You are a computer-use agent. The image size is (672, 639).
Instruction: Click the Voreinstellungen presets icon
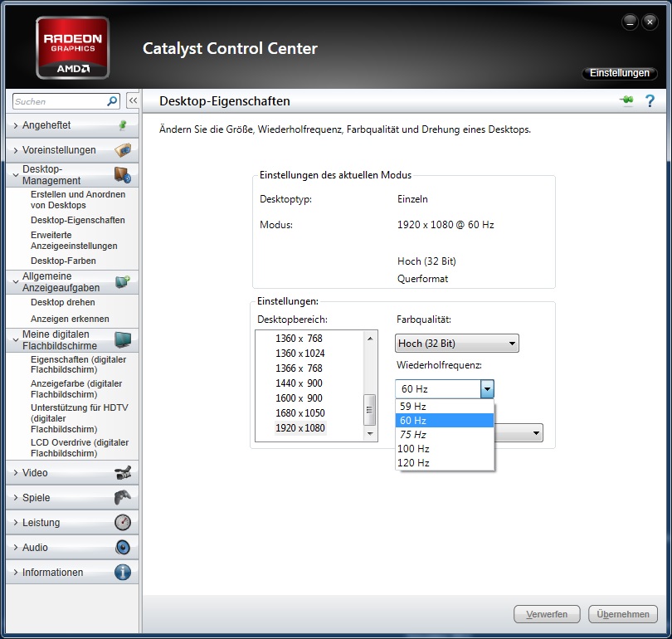[123, 150]
